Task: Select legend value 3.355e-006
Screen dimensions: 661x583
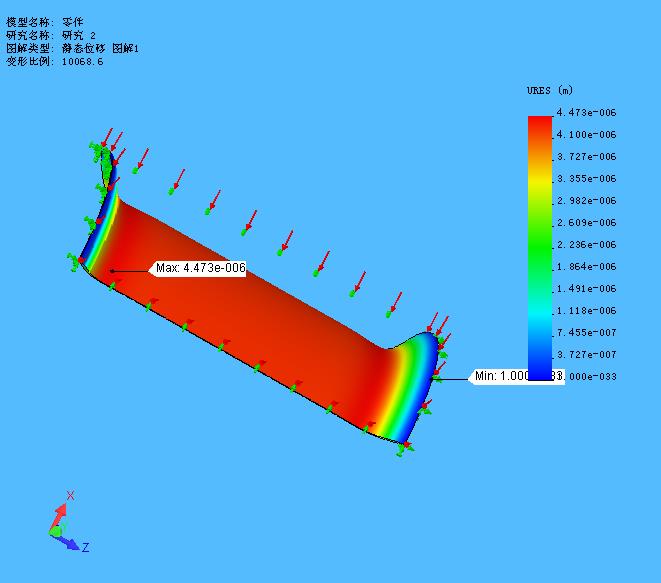Action: click(x=586, y=178)
